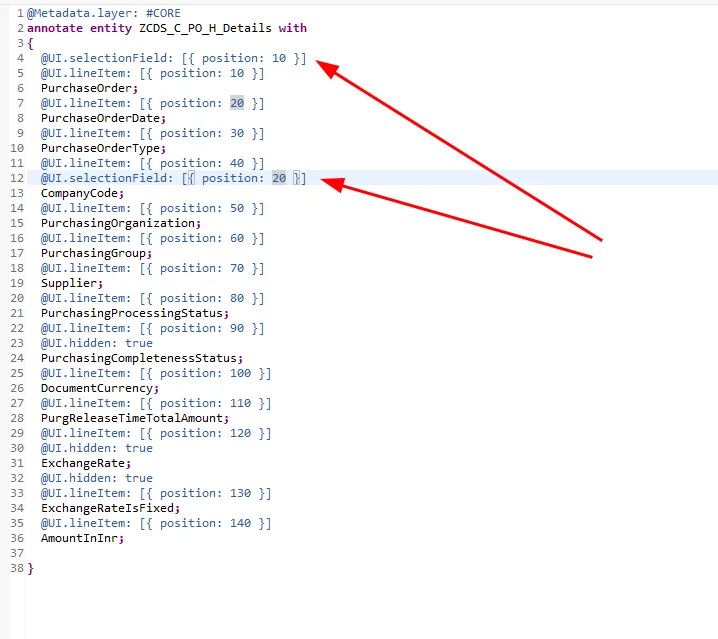Viewport: 718px width, 639px height.
Task: Click the 'with' keyword on line 2
Action: point(293,28)
